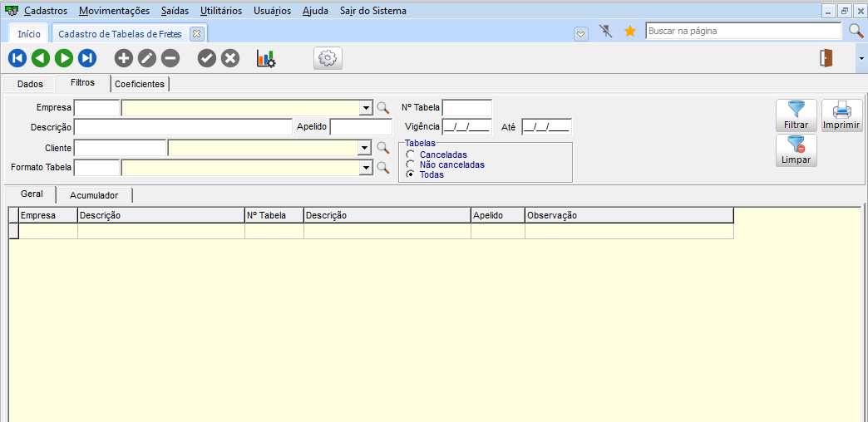Click the next record arrow icon

click(x=64, y=58)
